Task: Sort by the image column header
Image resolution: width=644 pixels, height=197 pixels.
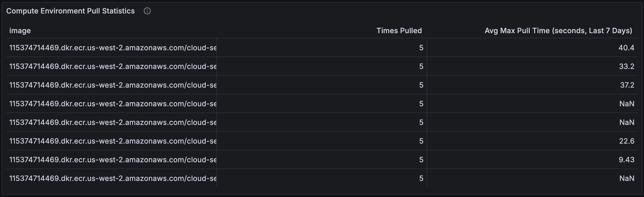Action: click(20, 31)
